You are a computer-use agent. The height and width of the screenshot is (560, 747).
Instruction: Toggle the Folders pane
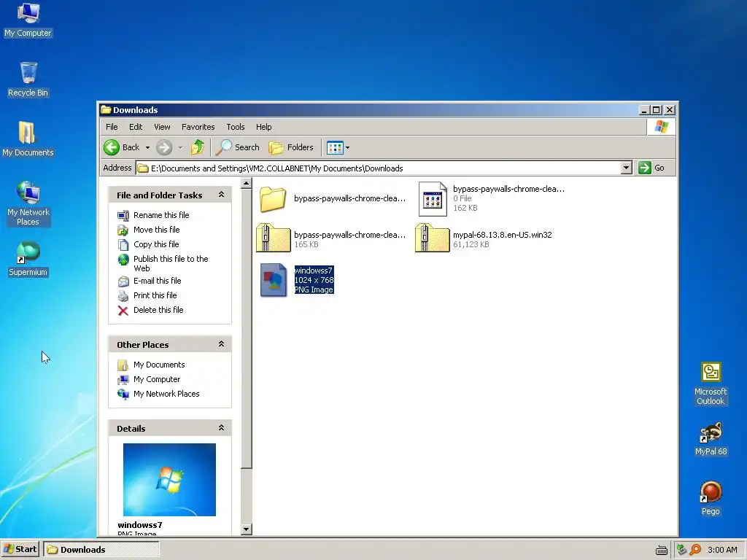(x=291, y=147)
